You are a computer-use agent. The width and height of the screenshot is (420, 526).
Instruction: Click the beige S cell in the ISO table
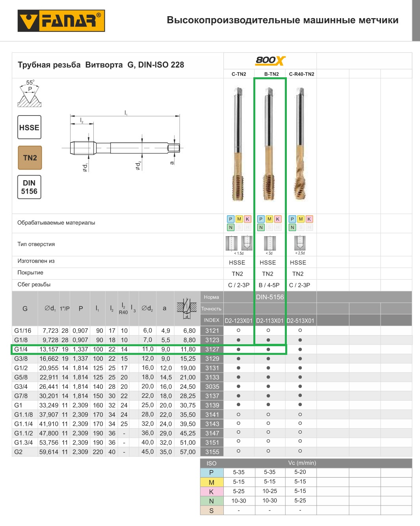212,511
